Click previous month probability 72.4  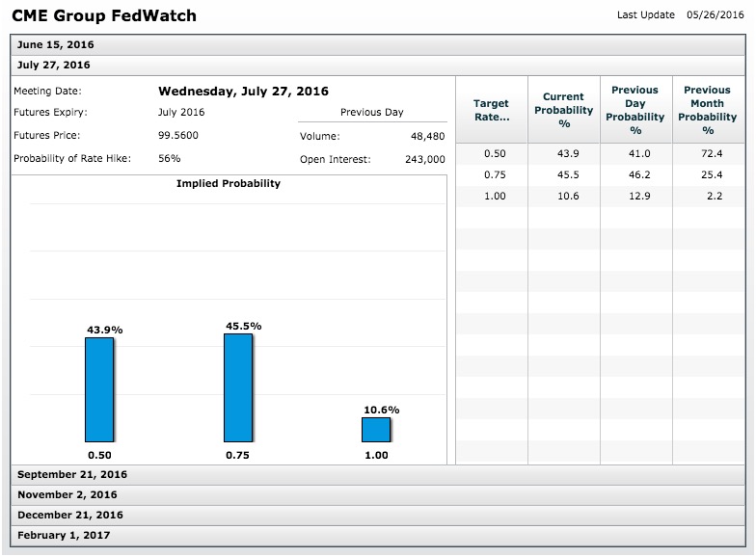pos(712,154)
